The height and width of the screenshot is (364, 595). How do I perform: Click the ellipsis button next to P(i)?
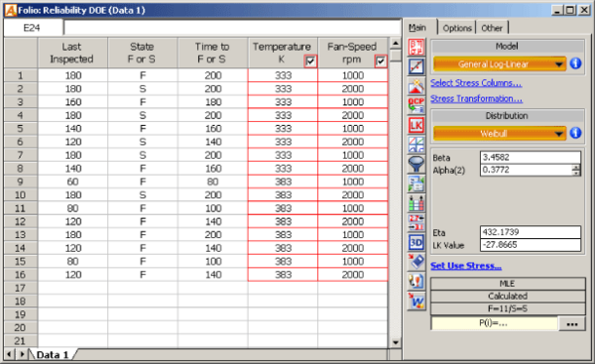point(571,323)
